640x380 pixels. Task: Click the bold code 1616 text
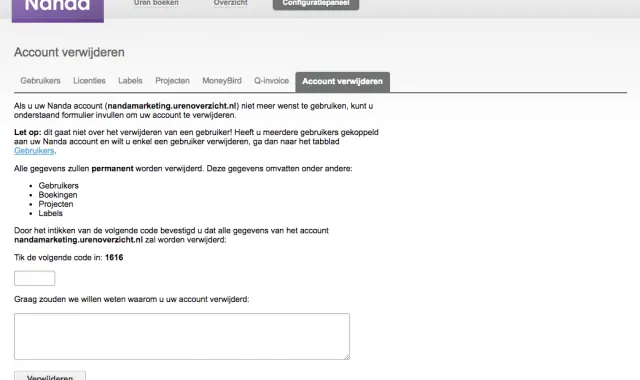pos(114,258)
